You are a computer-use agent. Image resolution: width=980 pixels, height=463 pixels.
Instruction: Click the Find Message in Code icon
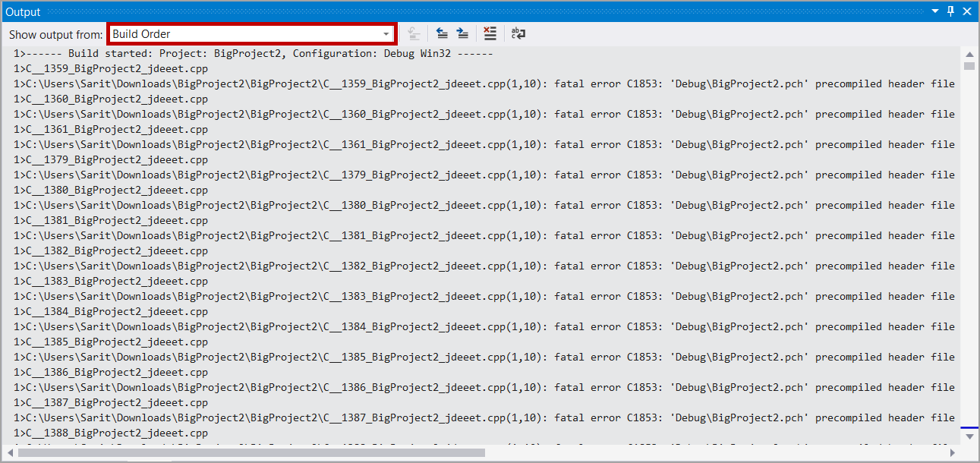click(x=414, y=33)
